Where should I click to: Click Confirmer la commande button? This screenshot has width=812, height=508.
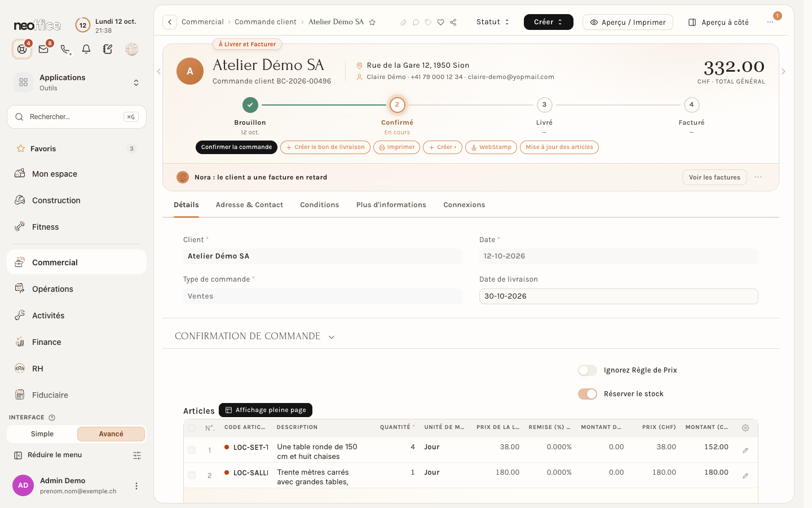click(236, 147)
